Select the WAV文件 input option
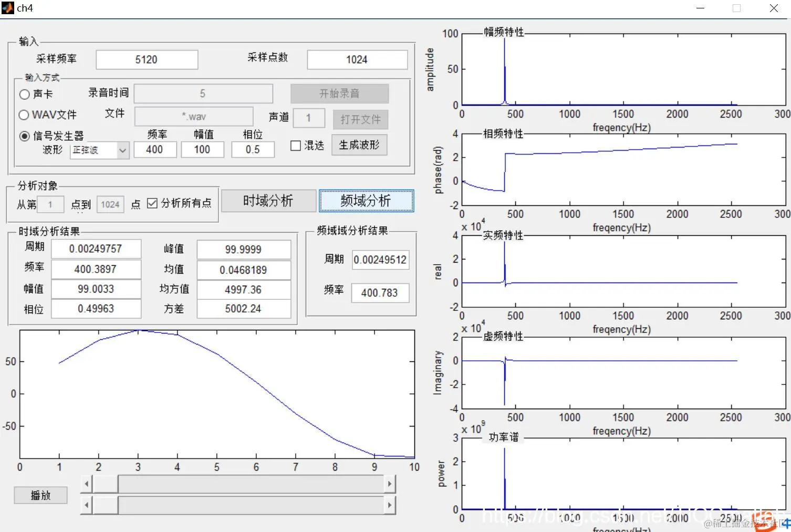Screen dimensions: 791x532 [24, 114]
